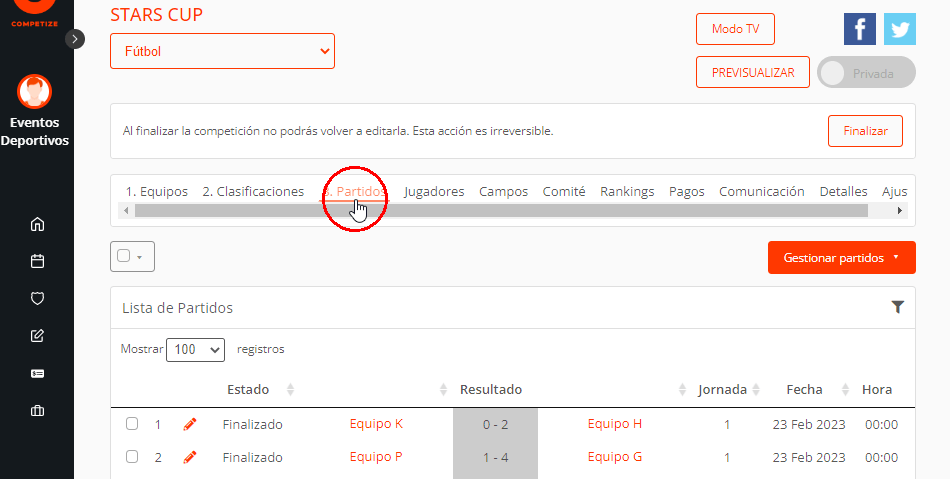Sort by Estado column arrows
The width and height of the screenshot is (950, 479).
[290, 389]
